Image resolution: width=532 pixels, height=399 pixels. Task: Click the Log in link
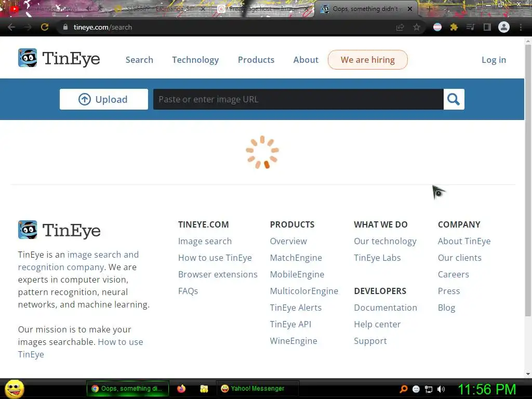[494, 60]
